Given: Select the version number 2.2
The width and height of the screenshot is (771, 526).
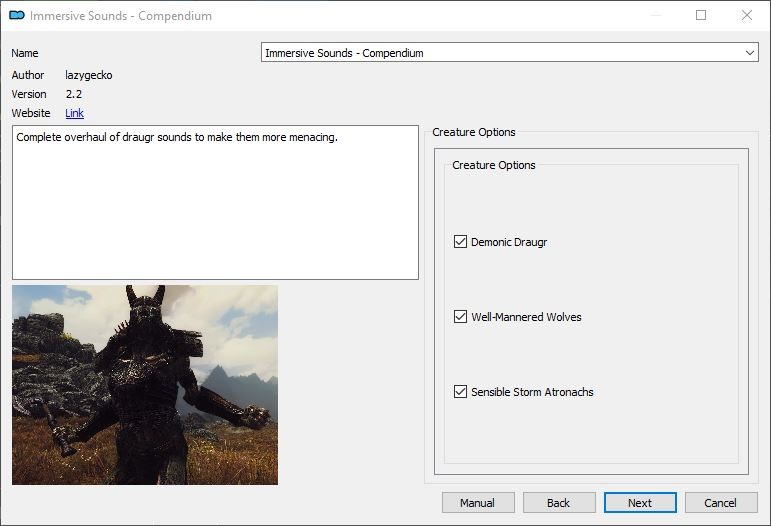Looking at the screenshot, I should 74,94.
